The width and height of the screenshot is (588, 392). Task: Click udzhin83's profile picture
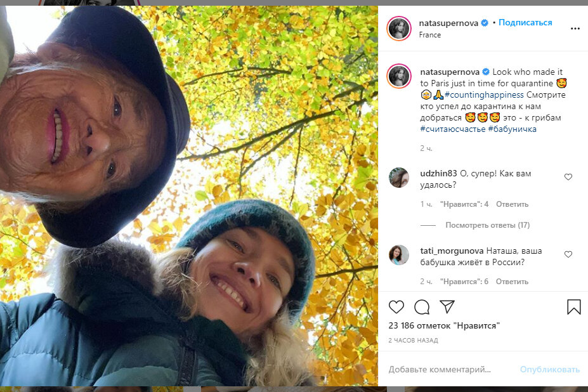click(x=400, y=178)
